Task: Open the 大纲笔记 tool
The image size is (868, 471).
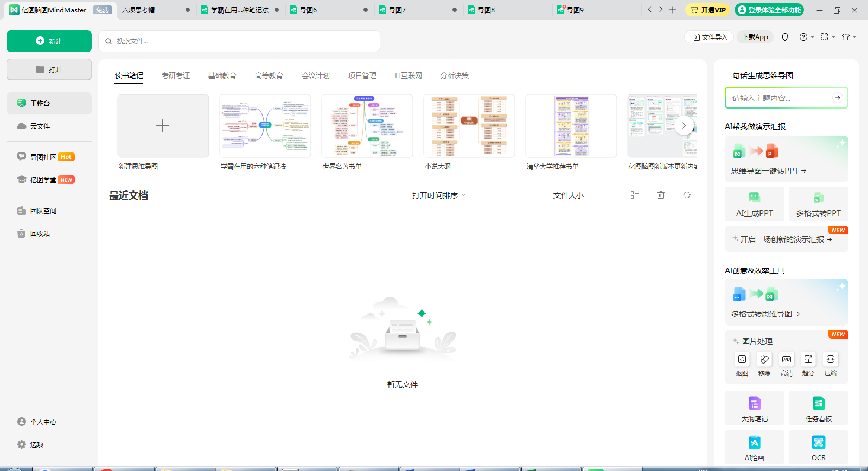Action: (x=755, y=408)
